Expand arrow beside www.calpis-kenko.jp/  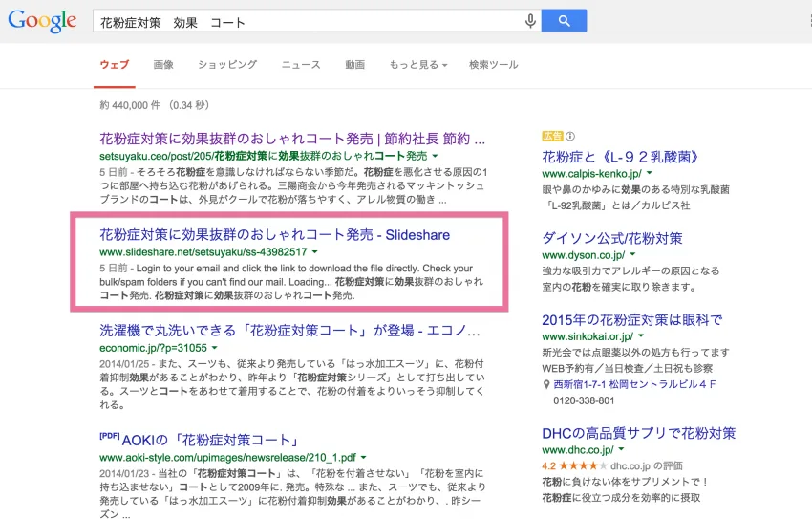[x=650, y=173]
